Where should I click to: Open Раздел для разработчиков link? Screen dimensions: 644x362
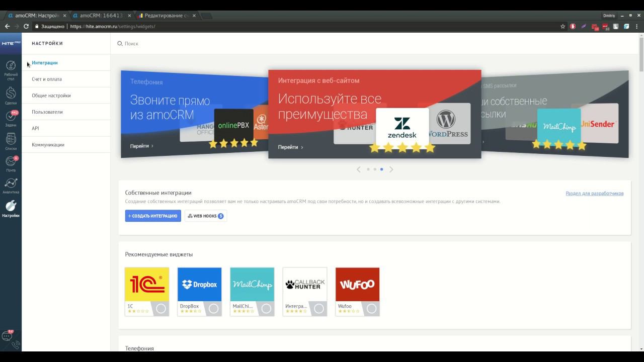(x=595, y=194)
